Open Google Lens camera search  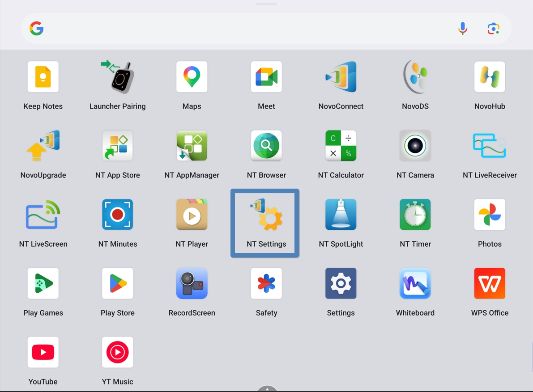click(493, 29)
